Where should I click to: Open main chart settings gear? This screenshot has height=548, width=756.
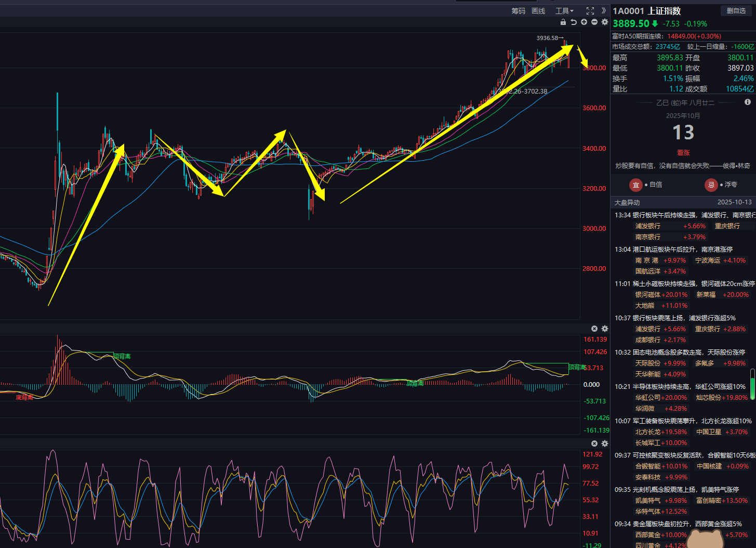point(605,22)
